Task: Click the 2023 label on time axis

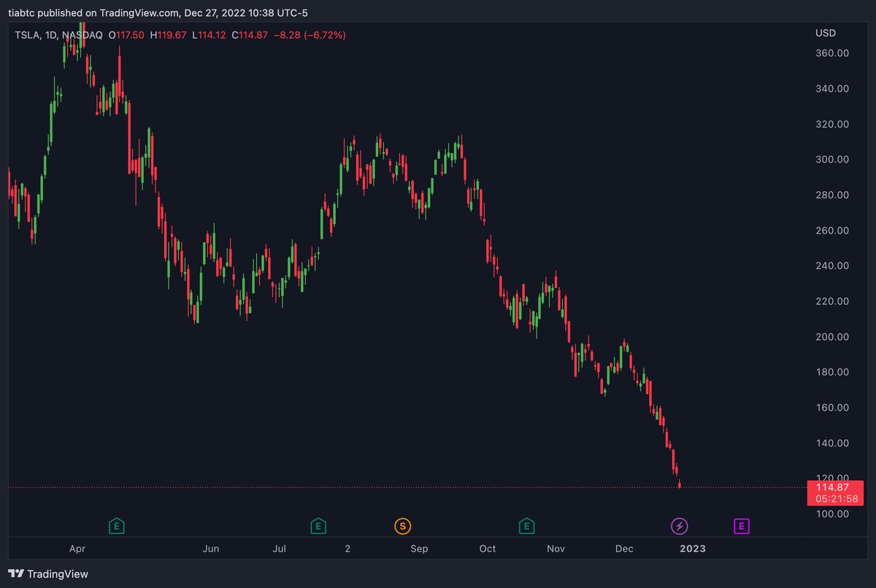Action: click(693, 549)
